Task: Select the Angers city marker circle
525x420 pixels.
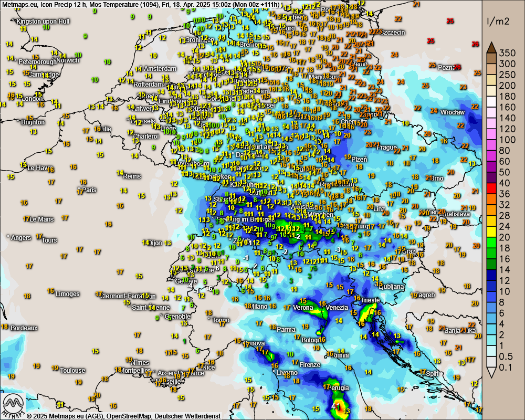Action: pyautogui.click(x=8, y=237)
